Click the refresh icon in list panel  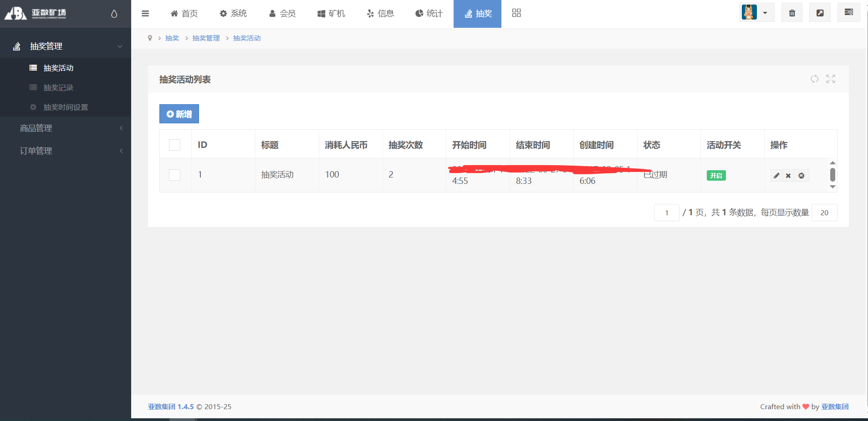814,79
